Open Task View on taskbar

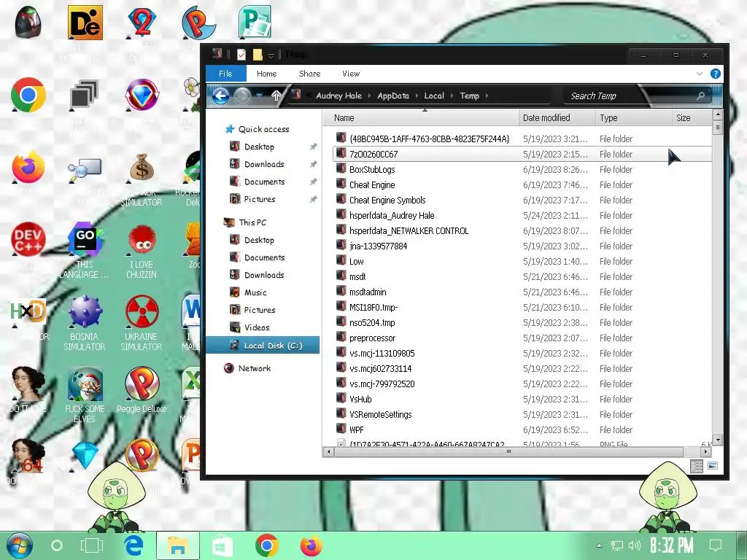point(91,545)
